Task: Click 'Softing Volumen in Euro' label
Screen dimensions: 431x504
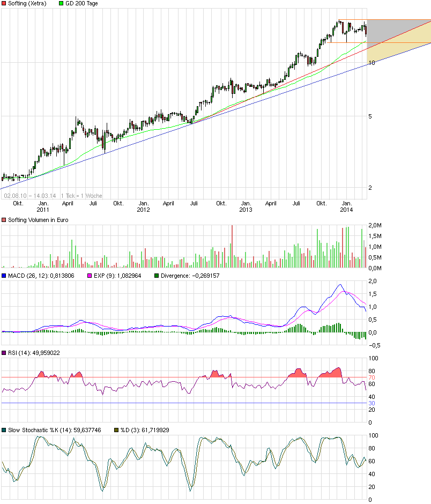Action: [x=38, y=220]
